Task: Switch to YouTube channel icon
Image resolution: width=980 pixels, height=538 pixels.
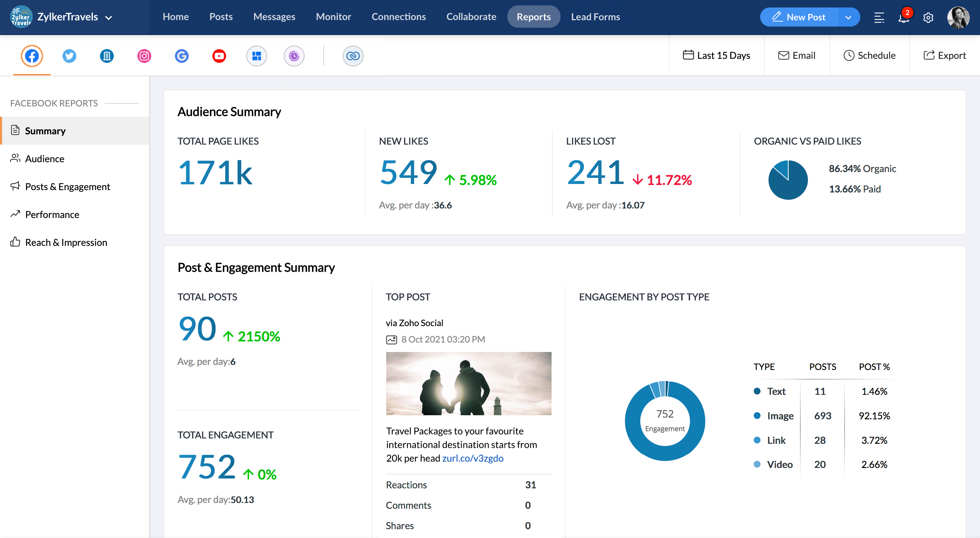Action: (219, 56)
